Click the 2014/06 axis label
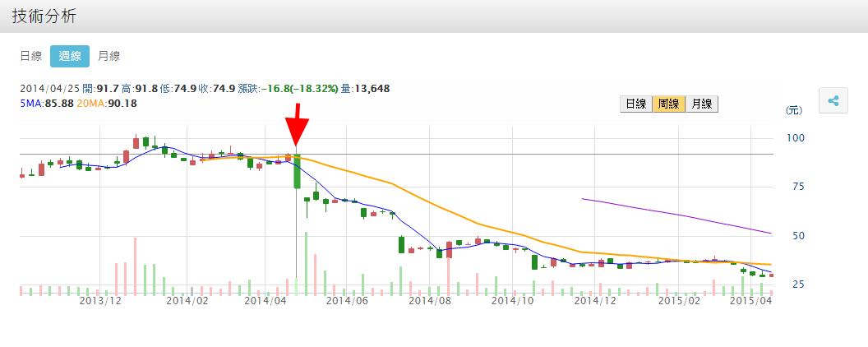 (347, 300)
